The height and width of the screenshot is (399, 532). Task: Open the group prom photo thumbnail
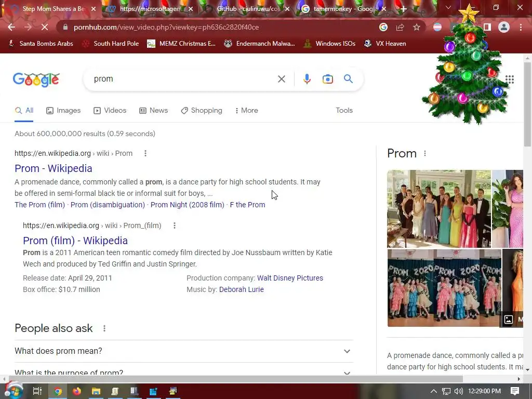(439, 209)
